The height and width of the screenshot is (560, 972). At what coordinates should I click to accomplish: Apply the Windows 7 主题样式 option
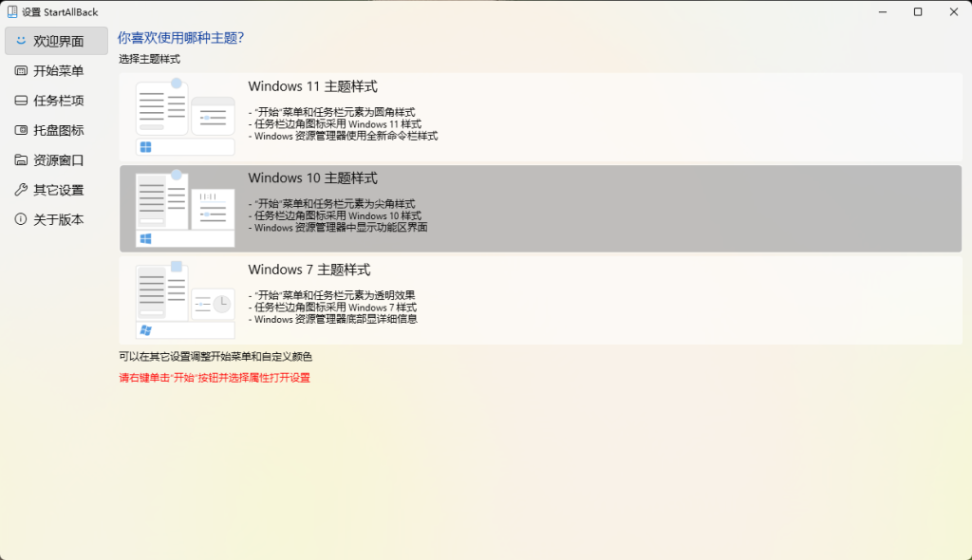pos(309,270)
